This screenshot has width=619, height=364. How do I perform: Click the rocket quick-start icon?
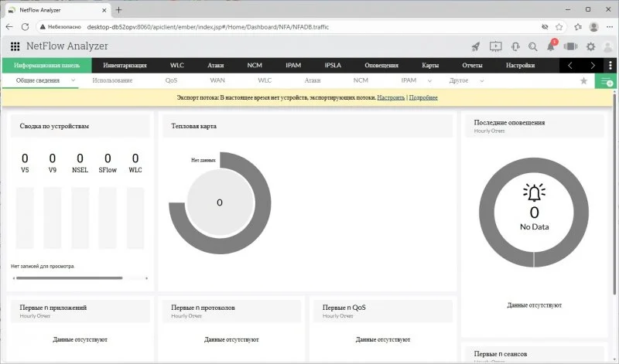[476, 46]
